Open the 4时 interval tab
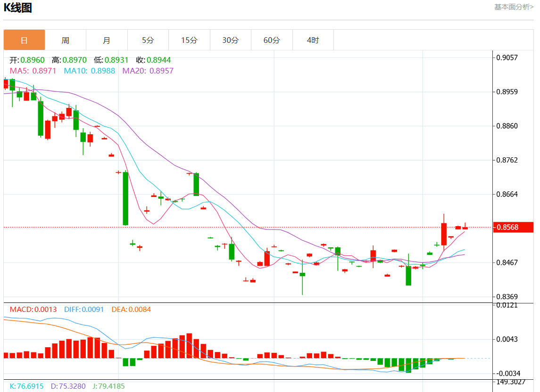540x392 pixels. pos(313,40)
